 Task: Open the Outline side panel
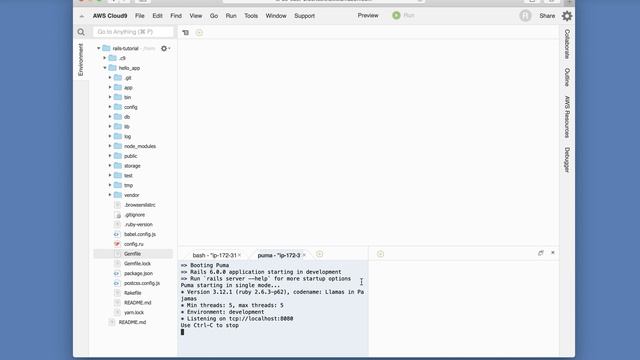click(567, 77)
